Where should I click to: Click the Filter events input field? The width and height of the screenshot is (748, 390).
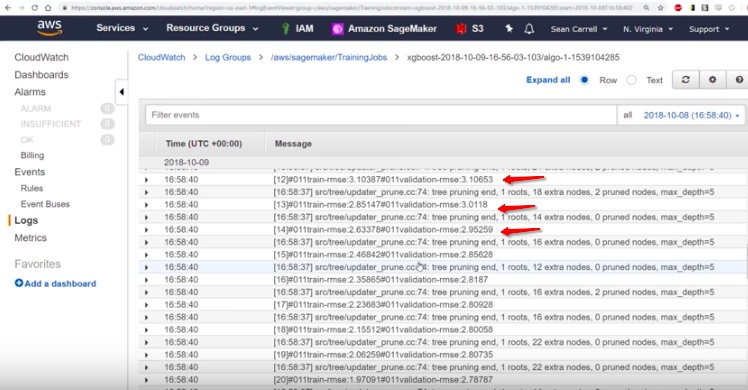click(x=381, y=115)
